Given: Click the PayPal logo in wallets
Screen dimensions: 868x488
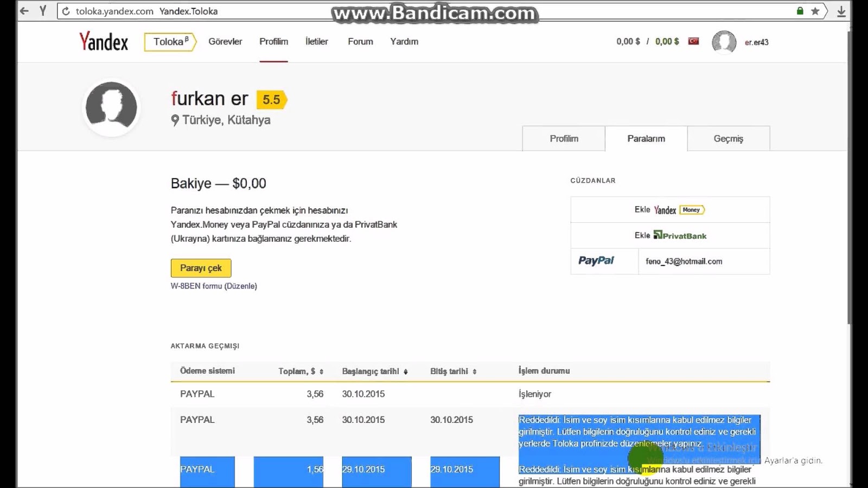Looking at the screenshot, I should click(x=596, y=261).
